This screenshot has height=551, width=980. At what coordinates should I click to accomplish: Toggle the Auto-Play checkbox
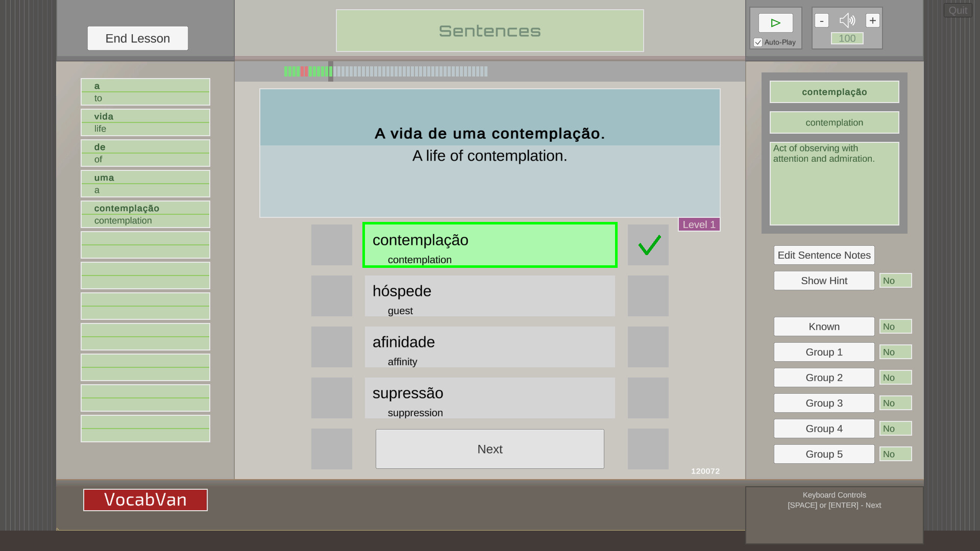point(757,42)
